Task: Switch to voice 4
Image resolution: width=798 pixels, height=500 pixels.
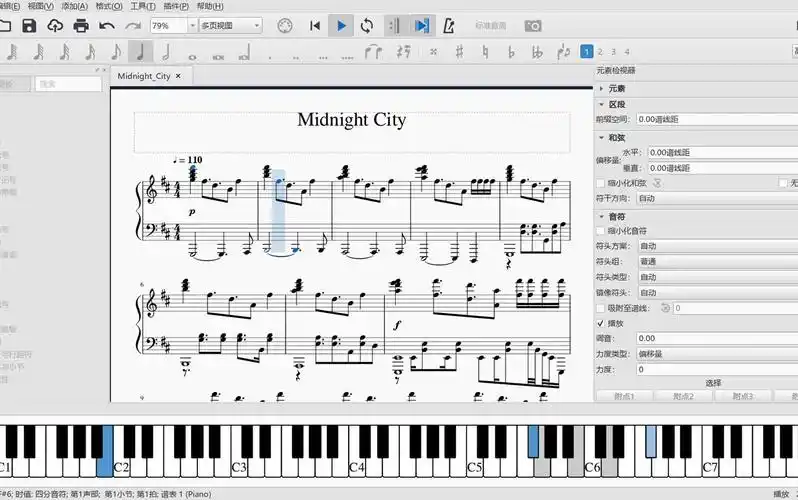Action: click(627, 52)
